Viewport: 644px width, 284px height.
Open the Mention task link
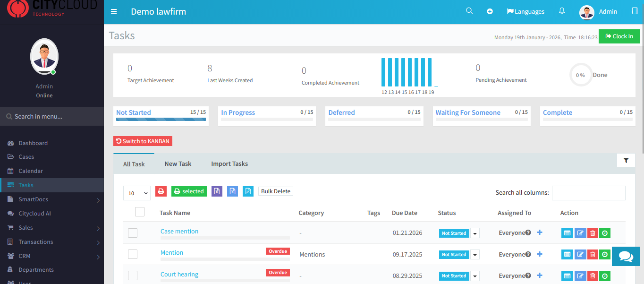click(172, 253)
